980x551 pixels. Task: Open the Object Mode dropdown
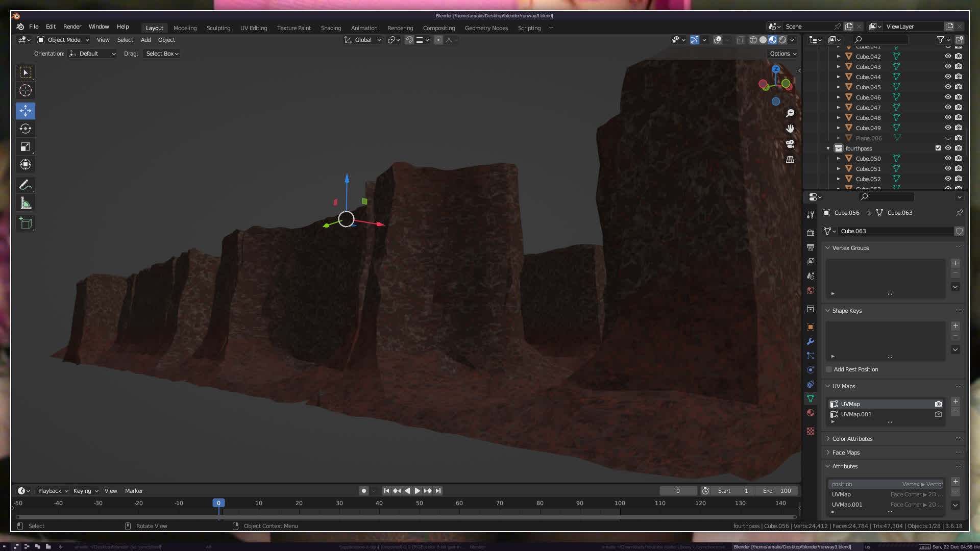(64, 40)
